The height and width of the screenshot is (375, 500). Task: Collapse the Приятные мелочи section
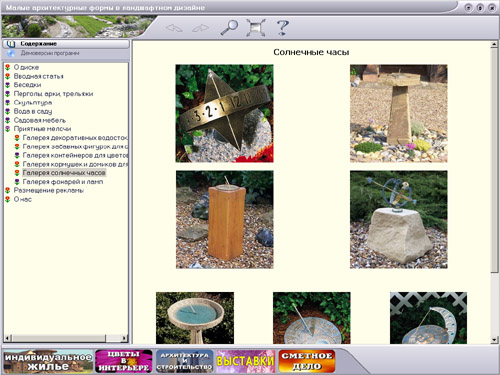click(42, 129)
